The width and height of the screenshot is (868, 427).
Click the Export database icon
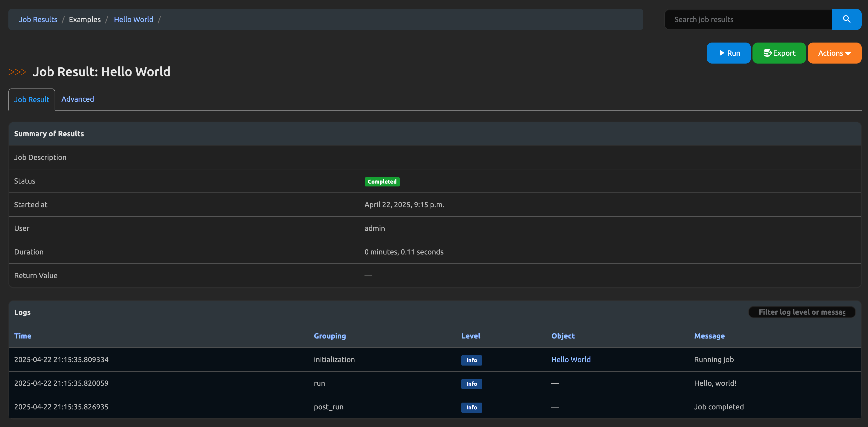pos(768,53)
